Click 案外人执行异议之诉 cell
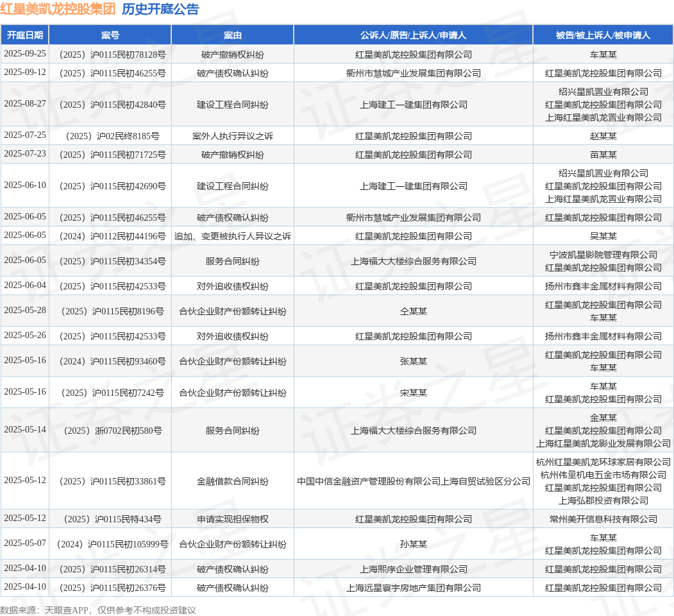This screenshot has height=616, width=674. pyautogui.click(x=233, y=136)
